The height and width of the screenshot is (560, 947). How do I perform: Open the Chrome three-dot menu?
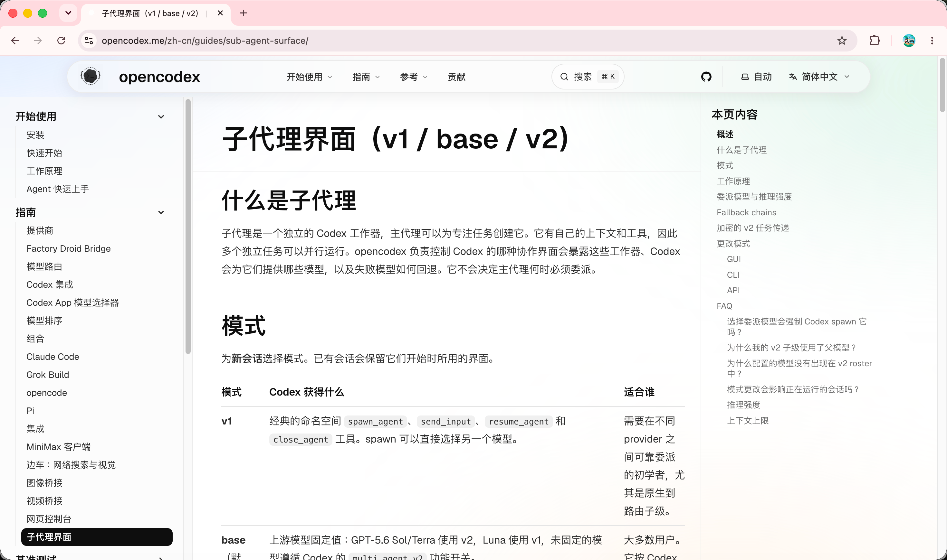pos(932,41)
